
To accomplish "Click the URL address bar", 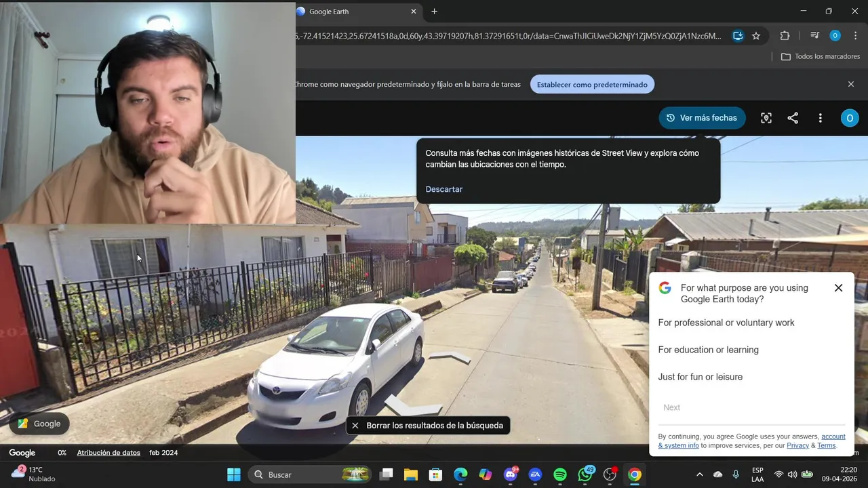I will click(509, 36).
